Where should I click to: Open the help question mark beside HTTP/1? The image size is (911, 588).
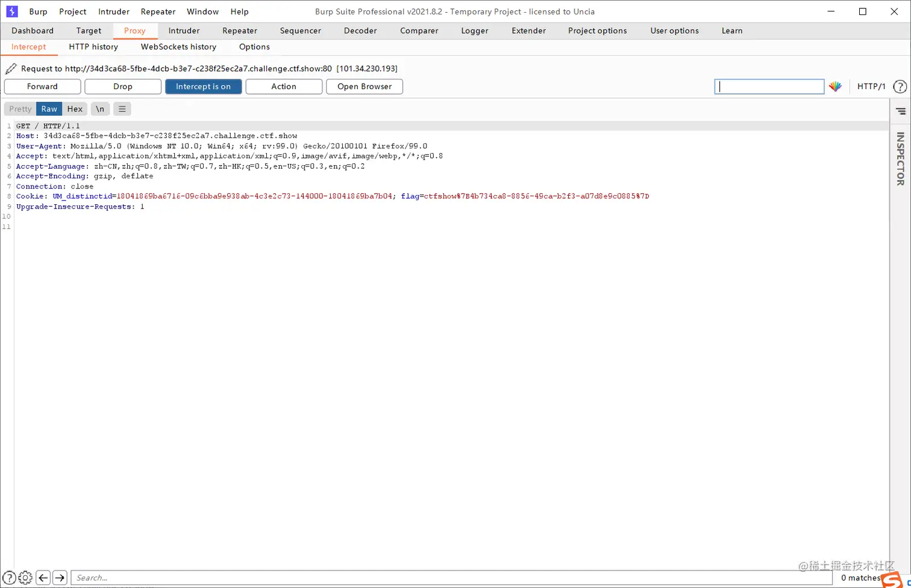click(x=900, y=87)
